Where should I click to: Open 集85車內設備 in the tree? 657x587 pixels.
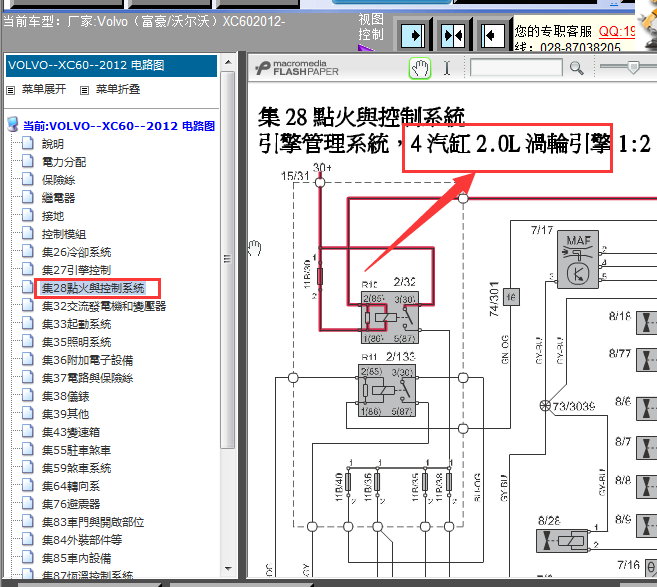pos(76,559)
